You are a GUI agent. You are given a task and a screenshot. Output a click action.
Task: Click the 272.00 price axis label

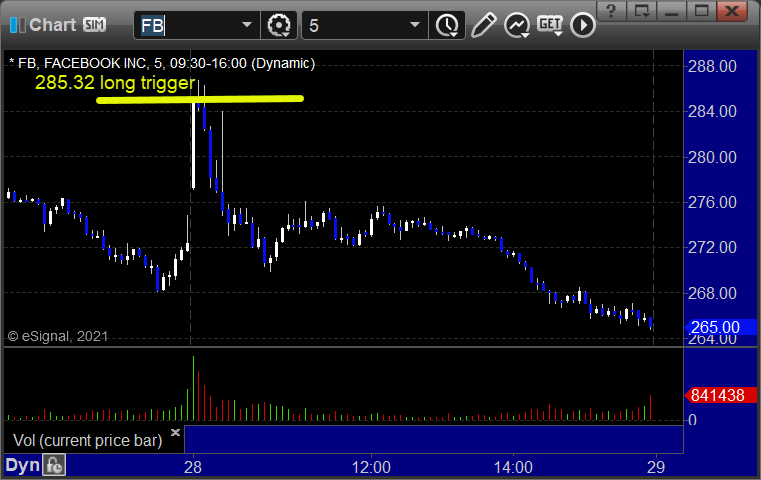[x=712, y=248]
